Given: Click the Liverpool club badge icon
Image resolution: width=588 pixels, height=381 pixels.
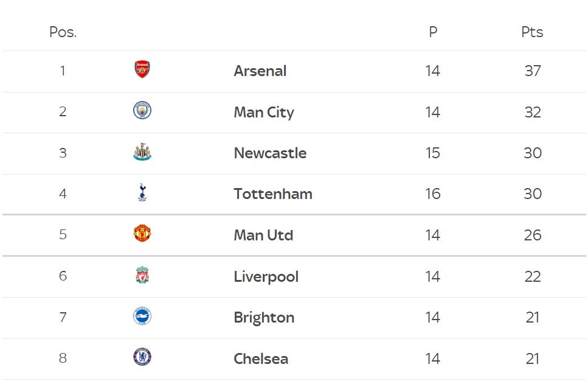Looking at the screenshot, I should point(142,275).
